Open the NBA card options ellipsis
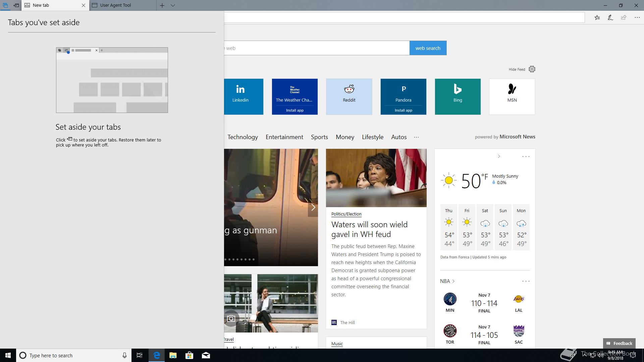 [x=526, y=281]
